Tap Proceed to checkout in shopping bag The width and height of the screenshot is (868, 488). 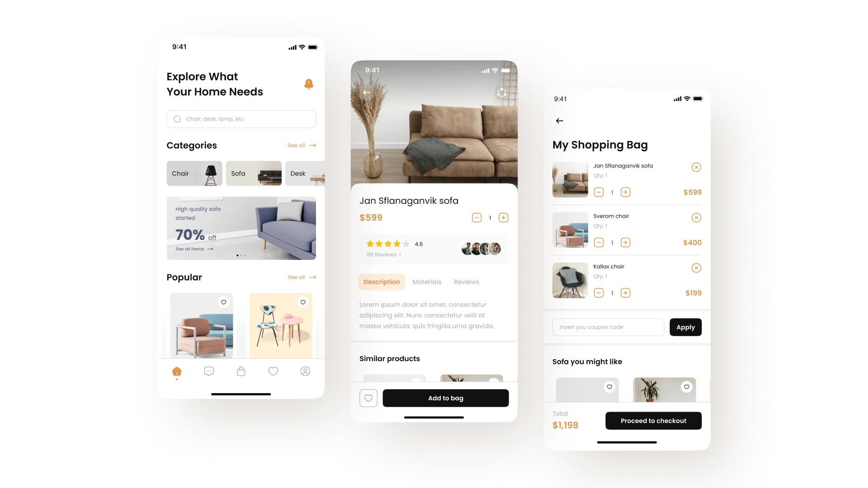tap(653, 421)
